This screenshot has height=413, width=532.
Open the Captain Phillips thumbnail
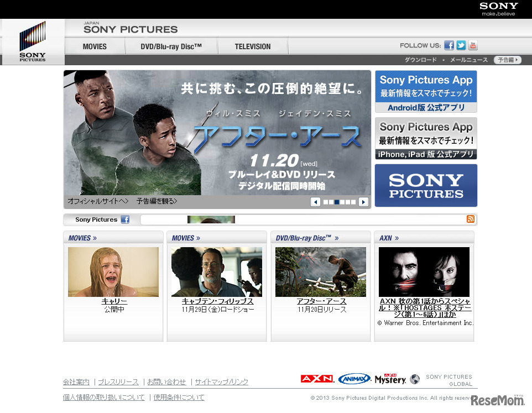click(216, 272)
